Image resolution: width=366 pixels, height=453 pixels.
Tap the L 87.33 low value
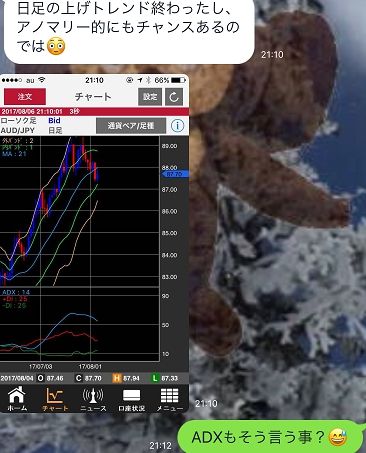point(165,378)
